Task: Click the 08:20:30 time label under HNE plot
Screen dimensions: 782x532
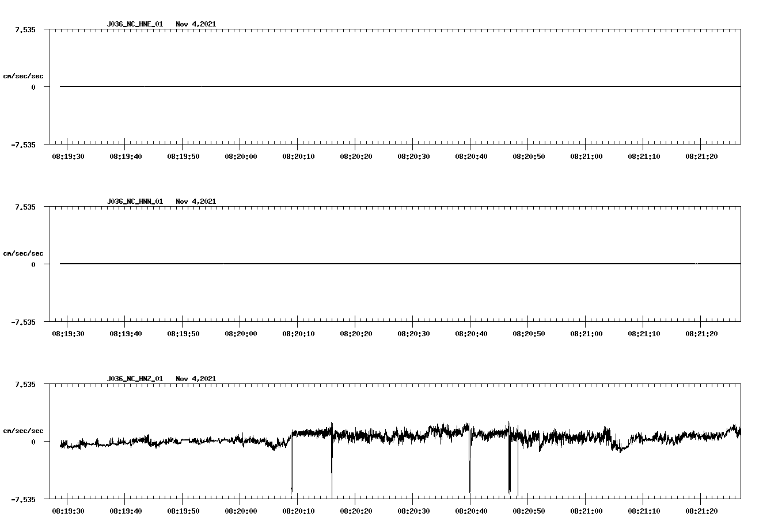Action: point(413,156)
